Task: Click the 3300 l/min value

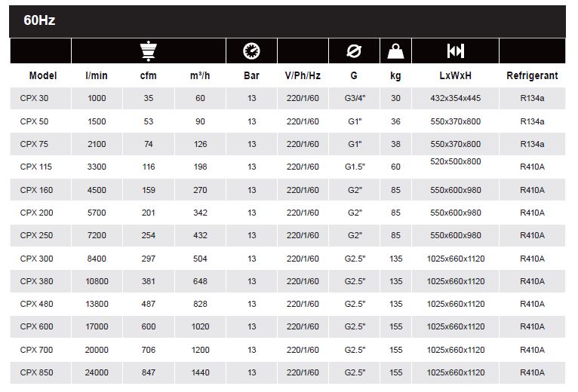Action: coord(97,167)
